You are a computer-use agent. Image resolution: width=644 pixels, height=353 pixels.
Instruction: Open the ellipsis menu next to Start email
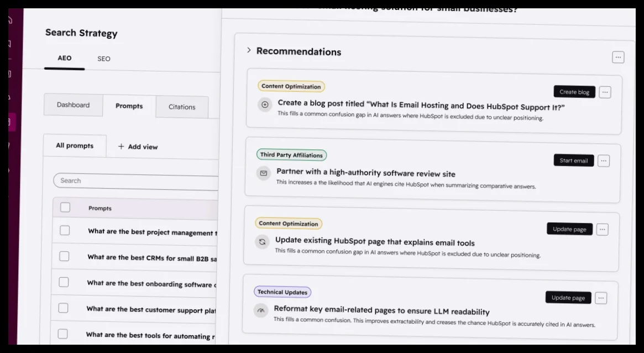(x=604, y=160)
